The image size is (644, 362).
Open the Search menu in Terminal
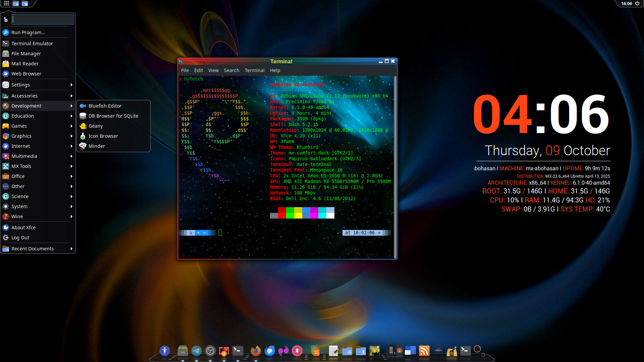click(231, 70)
